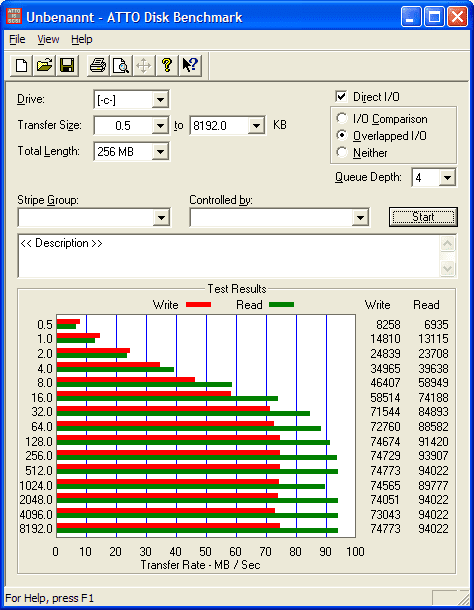Open the Help menu
Screen dimensions: 474x610
(82, 39)
